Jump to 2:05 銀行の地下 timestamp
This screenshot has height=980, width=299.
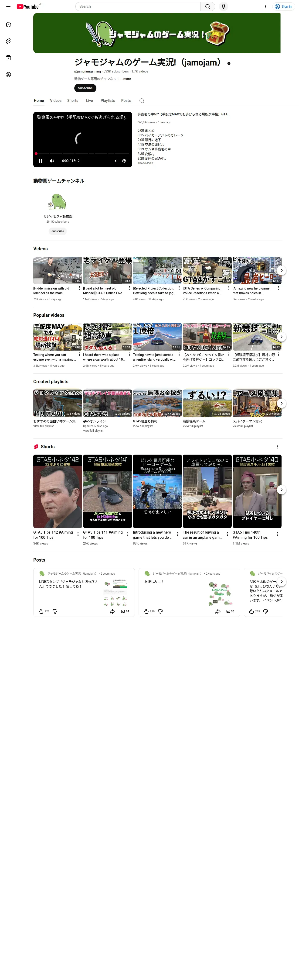(149, 140)
